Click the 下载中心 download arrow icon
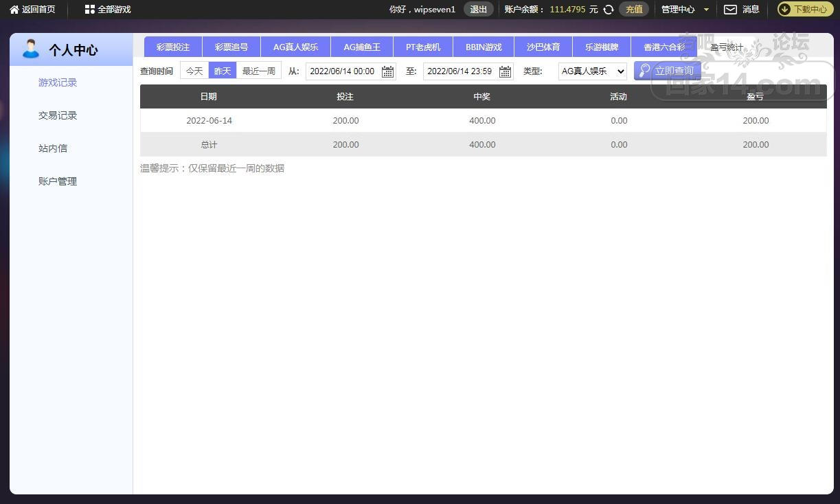 click(x=785, y=10)
